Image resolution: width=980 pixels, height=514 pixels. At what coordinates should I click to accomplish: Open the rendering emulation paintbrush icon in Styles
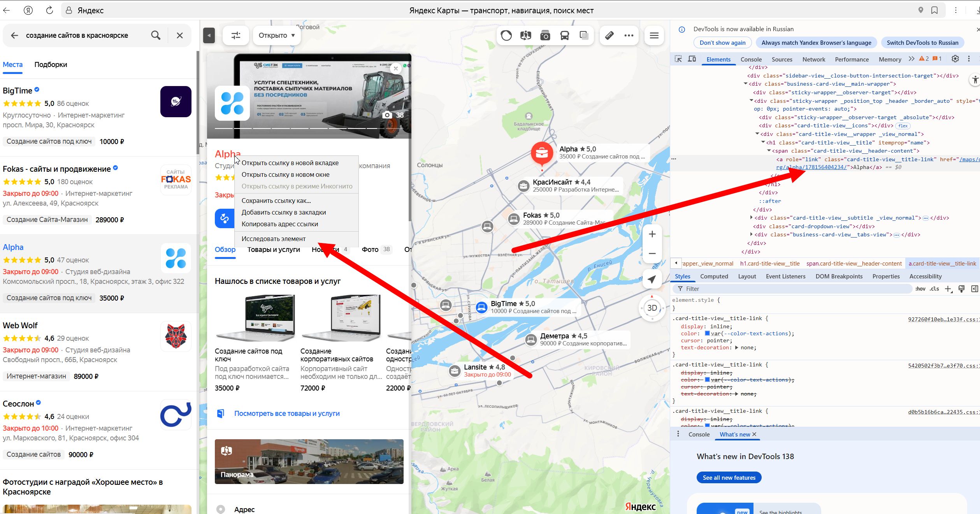coord(961,289)
